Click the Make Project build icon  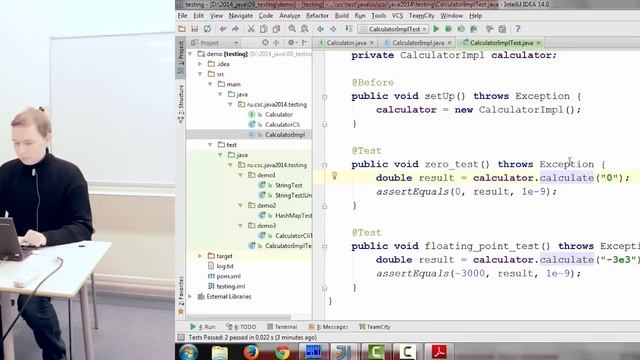point(349,29)
